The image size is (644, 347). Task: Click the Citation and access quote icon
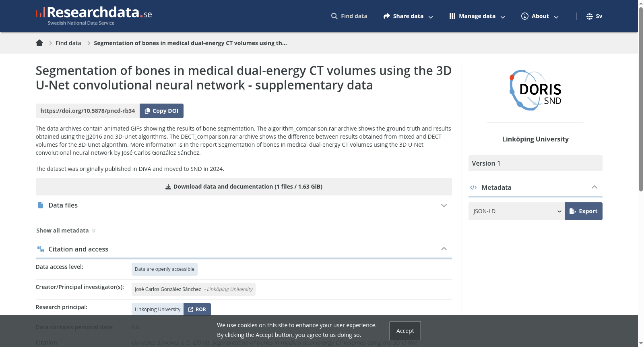(x=41, y=249)
